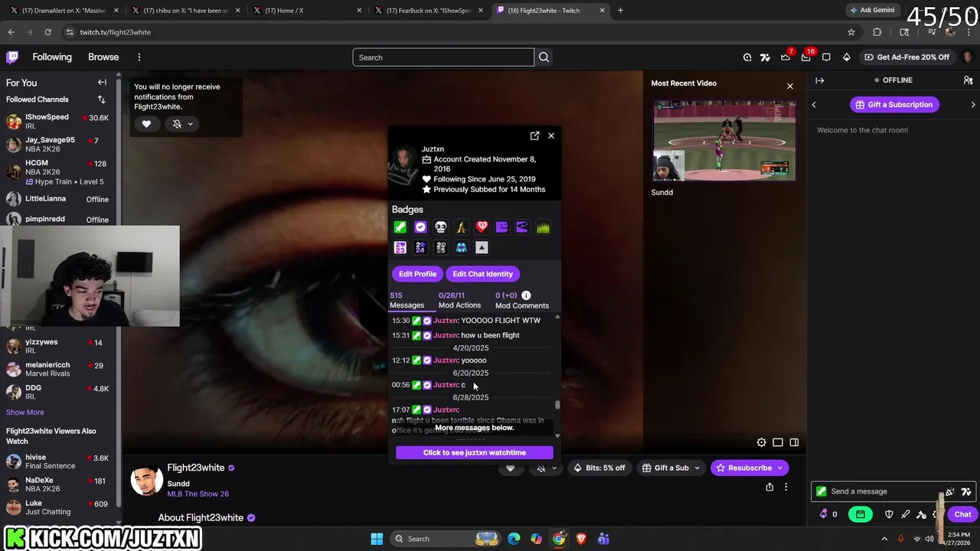Open the notifications inbox icon
Image resolution: width=980 pixels, height=551 pixels.
[805, 57]
